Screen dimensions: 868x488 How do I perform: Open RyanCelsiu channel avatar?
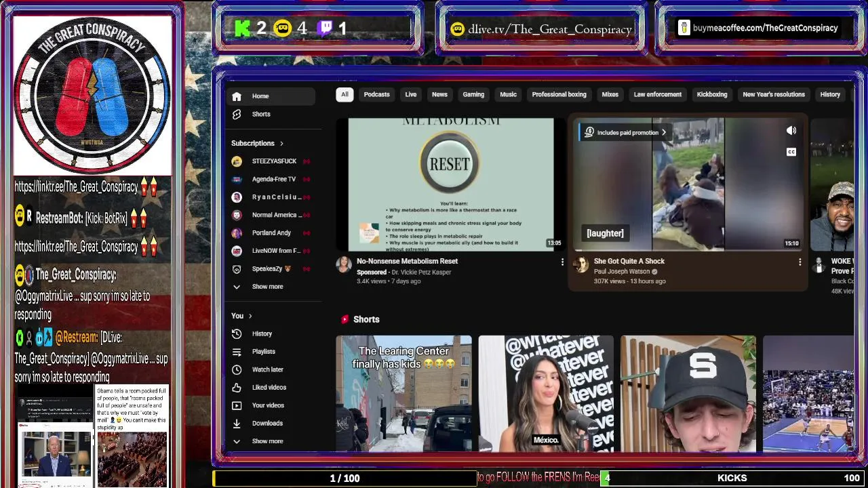[x=237, y=197]
